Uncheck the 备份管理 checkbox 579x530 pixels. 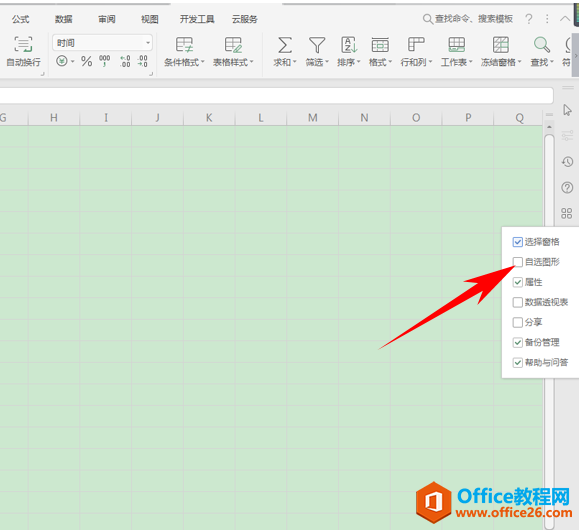click(517, 342)
